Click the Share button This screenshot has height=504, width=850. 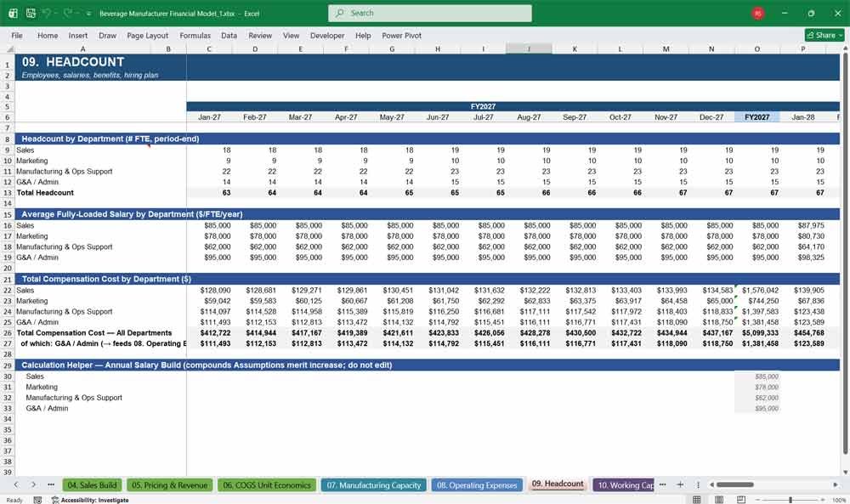click(x=824, y=35)
